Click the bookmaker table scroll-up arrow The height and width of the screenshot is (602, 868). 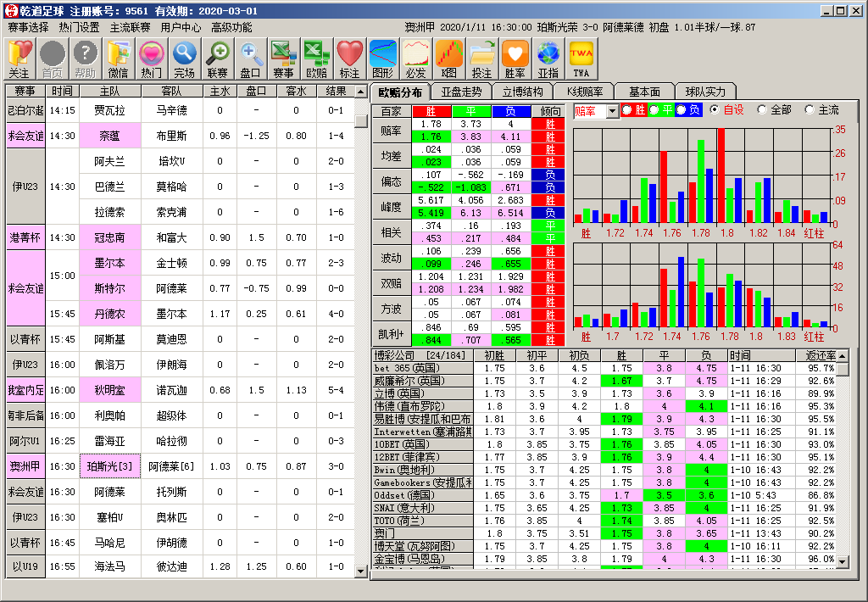pos(842,355)
